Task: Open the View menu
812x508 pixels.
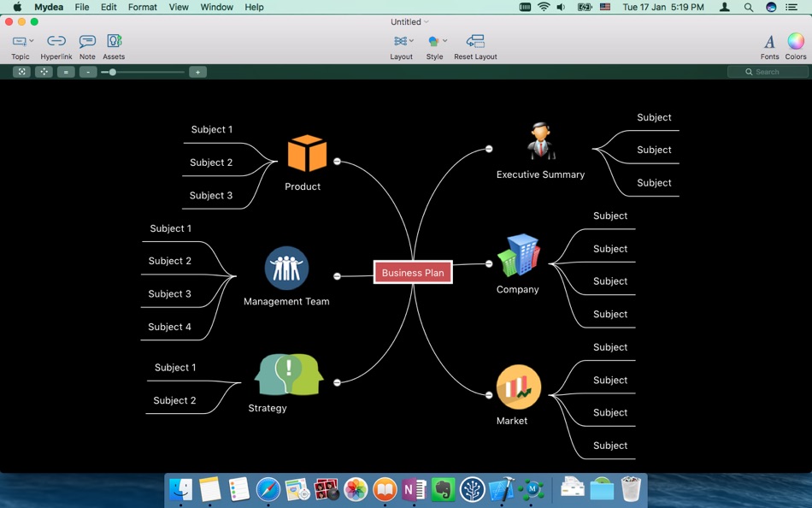Action: 179,7
